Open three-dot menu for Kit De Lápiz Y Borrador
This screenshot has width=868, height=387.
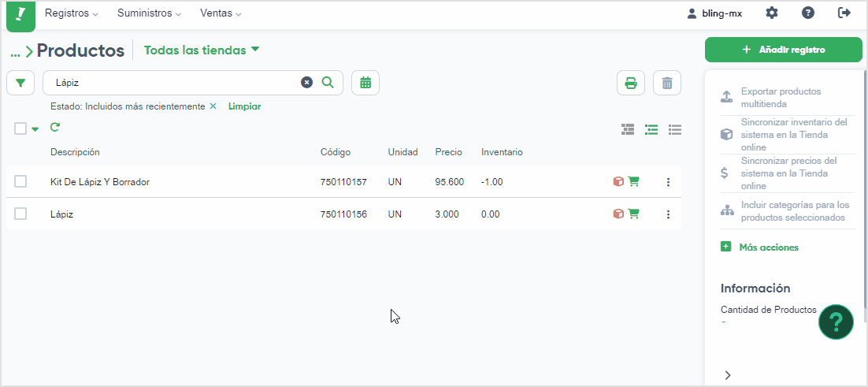[668, 181]
